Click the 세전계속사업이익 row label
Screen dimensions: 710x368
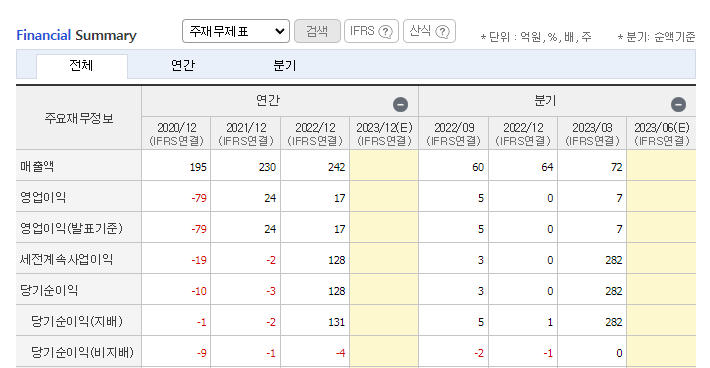[67, 259]
